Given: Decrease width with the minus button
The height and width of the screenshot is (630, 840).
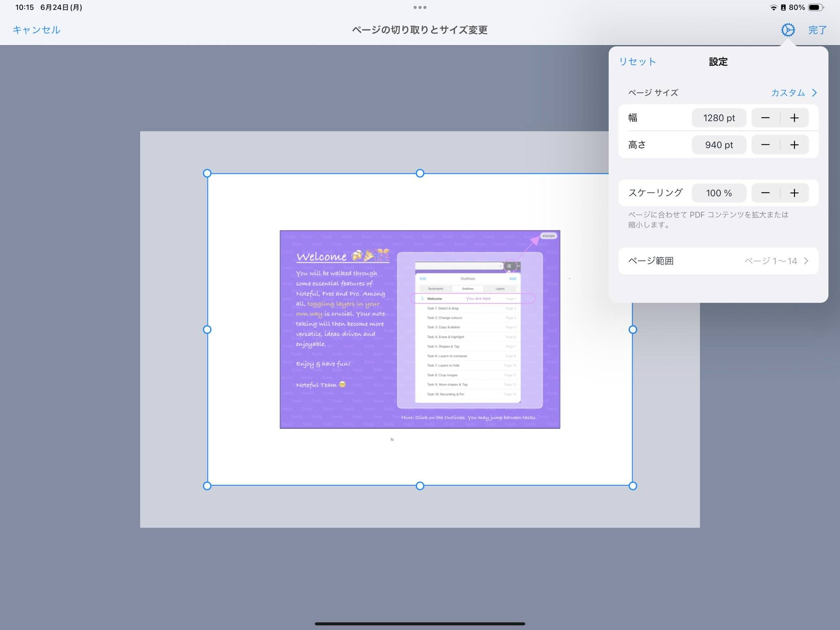Looking at the screenshot, I should 765,118.
